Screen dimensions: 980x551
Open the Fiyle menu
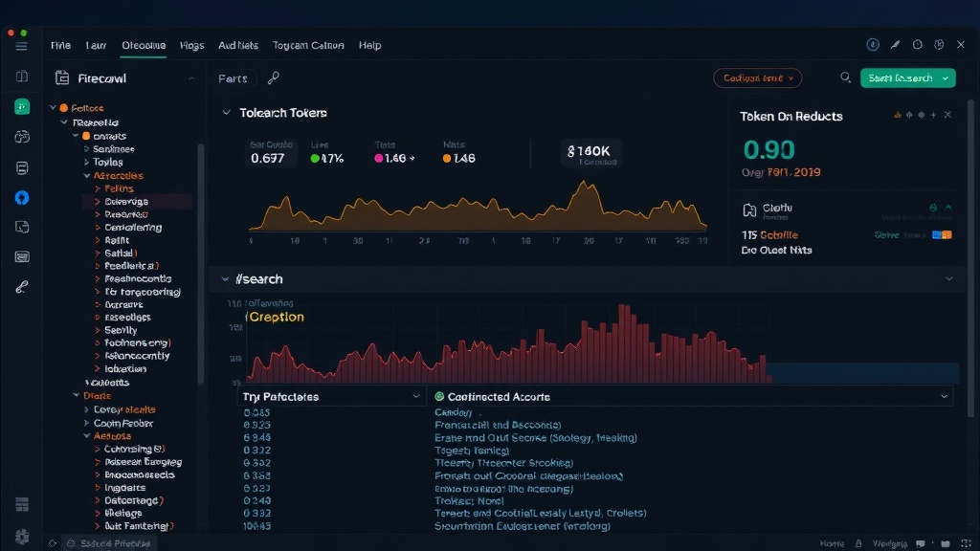pos(60,46)
